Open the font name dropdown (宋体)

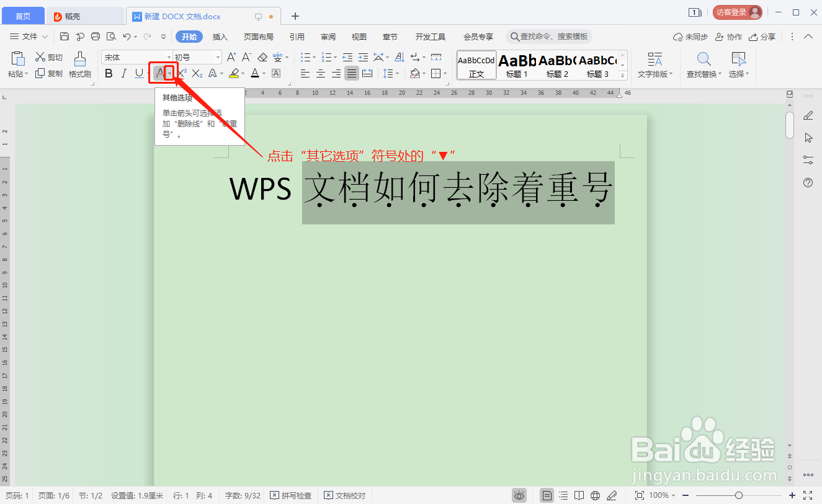coord(168,57)
